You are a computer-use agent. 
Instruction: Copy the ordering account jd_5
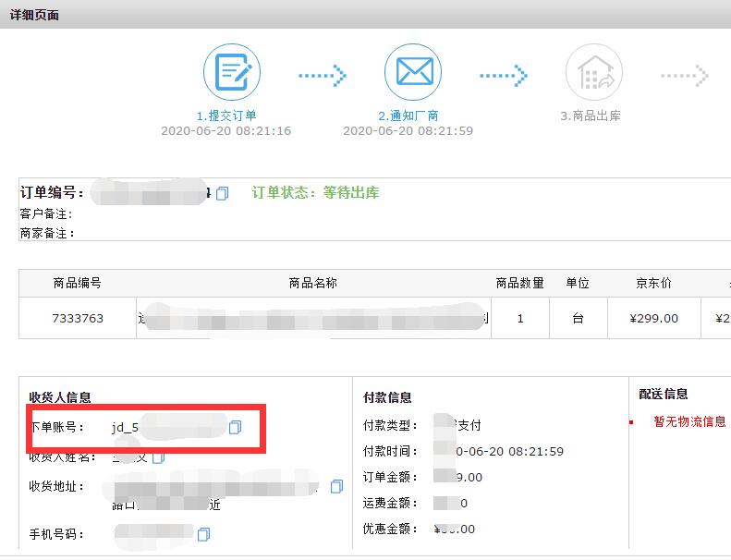[235, 427]
